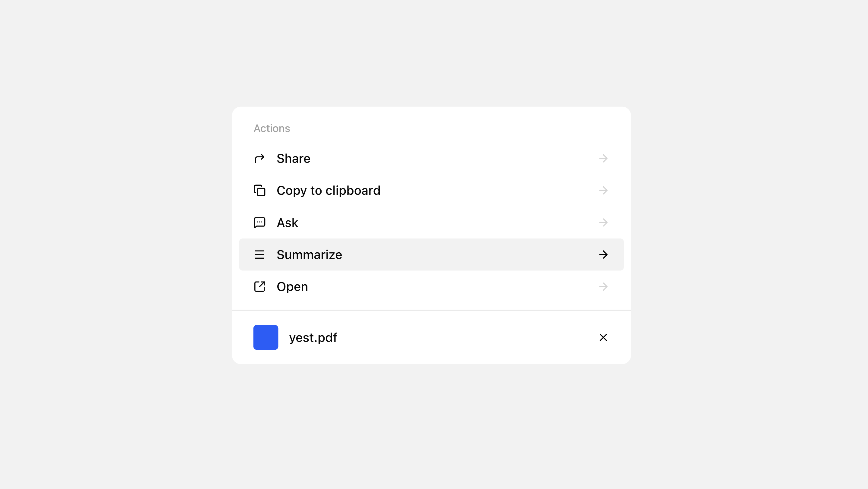Image resolution: width=868 pixels, height=489 pixels.
Task: Choose Copy to clipboard
Action: point(328,191)
